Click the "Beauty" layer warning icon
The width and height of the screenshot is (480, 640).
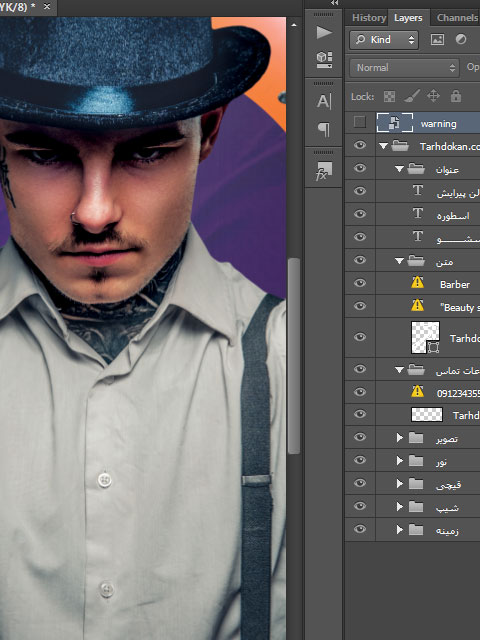(x=417, y=305)
